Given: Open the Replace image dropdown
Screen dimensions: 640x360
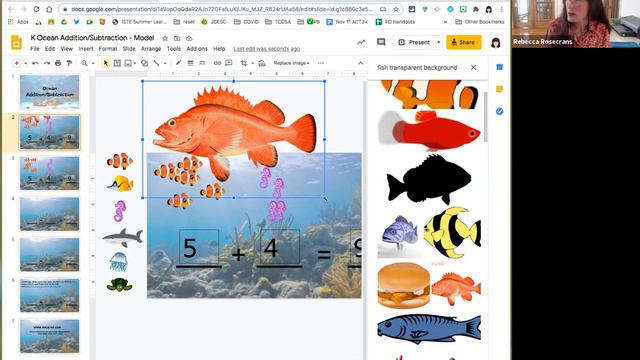Looking at the screenshot, I should [x=291, y=63].
